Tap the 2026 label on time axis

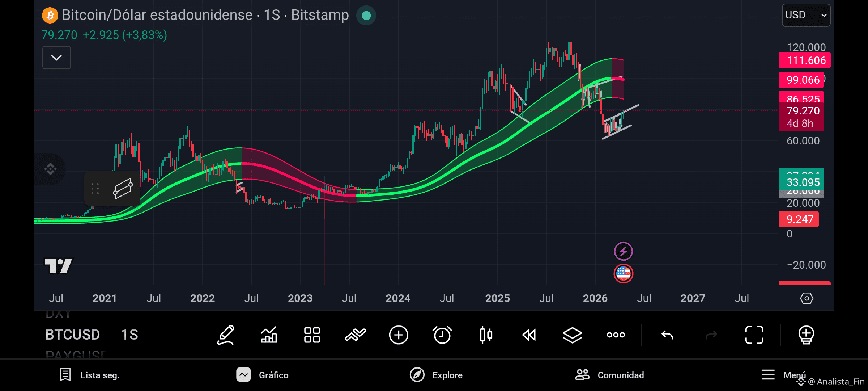pos(595,298)
